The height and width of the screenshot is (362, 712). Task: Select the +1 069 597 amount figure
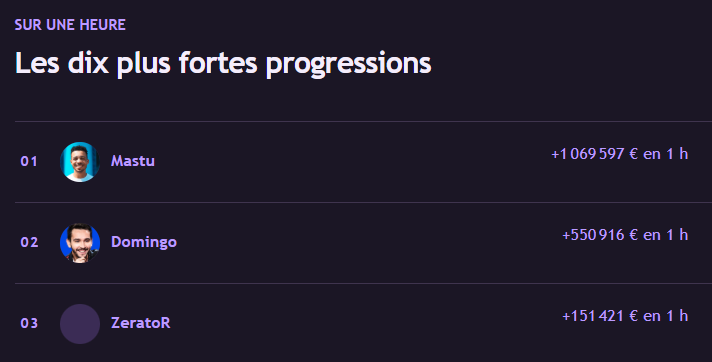[x=588, y=154]
